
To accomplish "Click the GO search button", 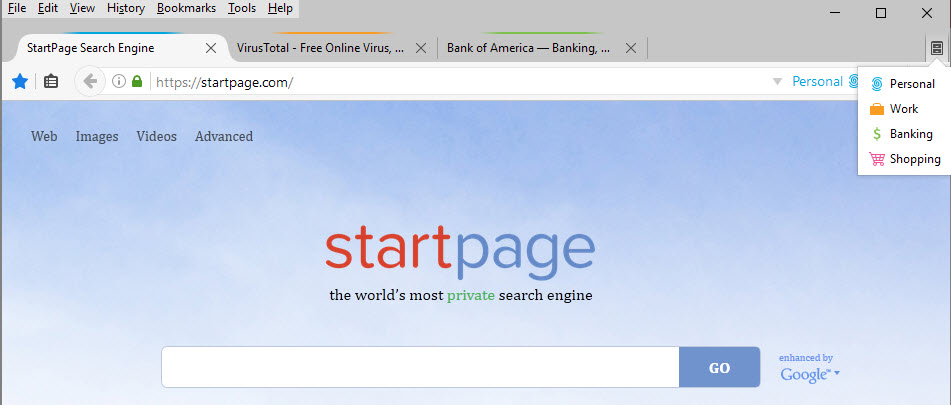I will click(719, 367).
